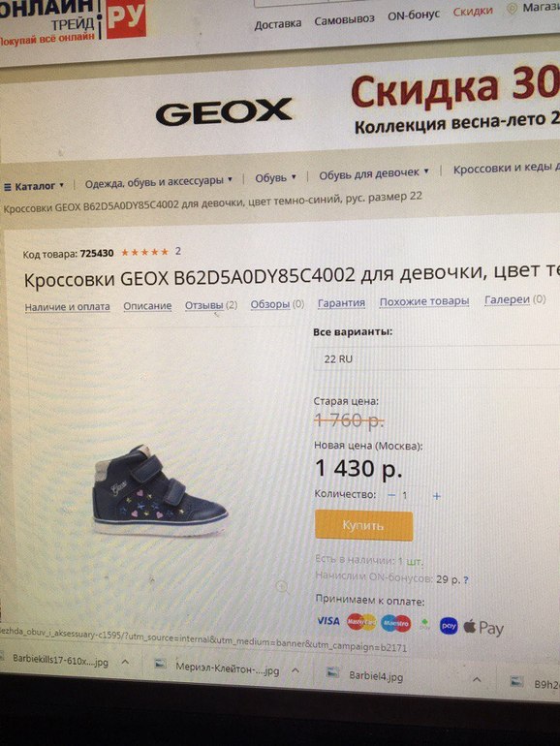
Task: Click the GEOX shoe product thumbnail
Action: point(160,491)
